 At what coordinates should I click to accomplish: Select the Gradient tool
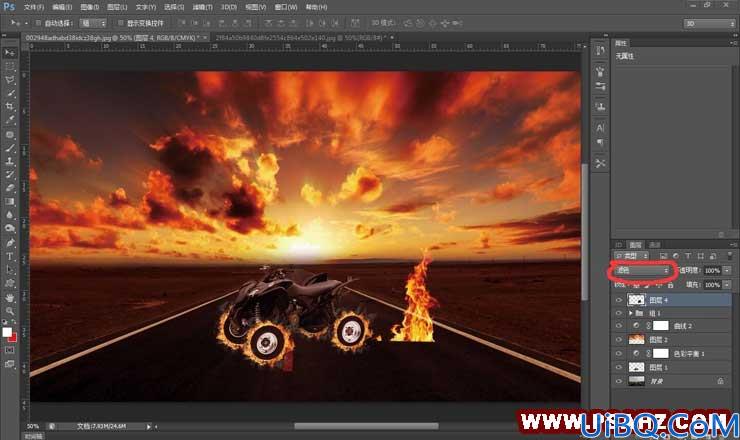(9, 201)
